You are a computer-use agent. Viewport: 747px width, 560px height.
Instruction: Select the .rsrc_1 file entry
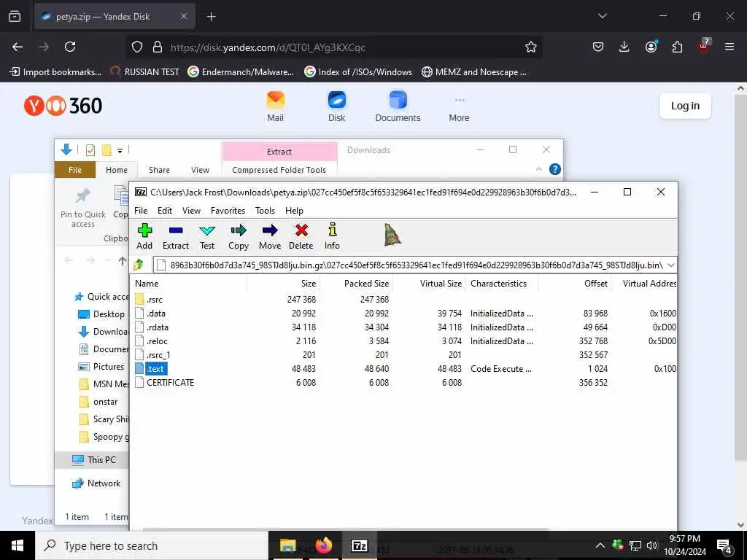[153, 355]
